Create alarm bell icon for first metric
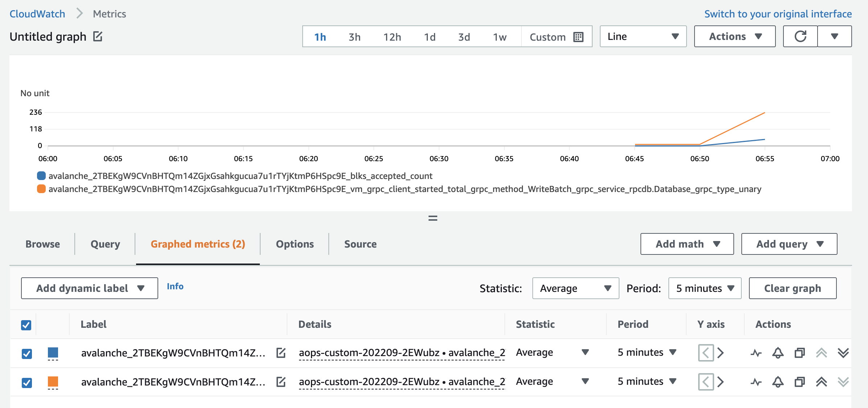This screenshot has height=408, width=868. (778, 353)
